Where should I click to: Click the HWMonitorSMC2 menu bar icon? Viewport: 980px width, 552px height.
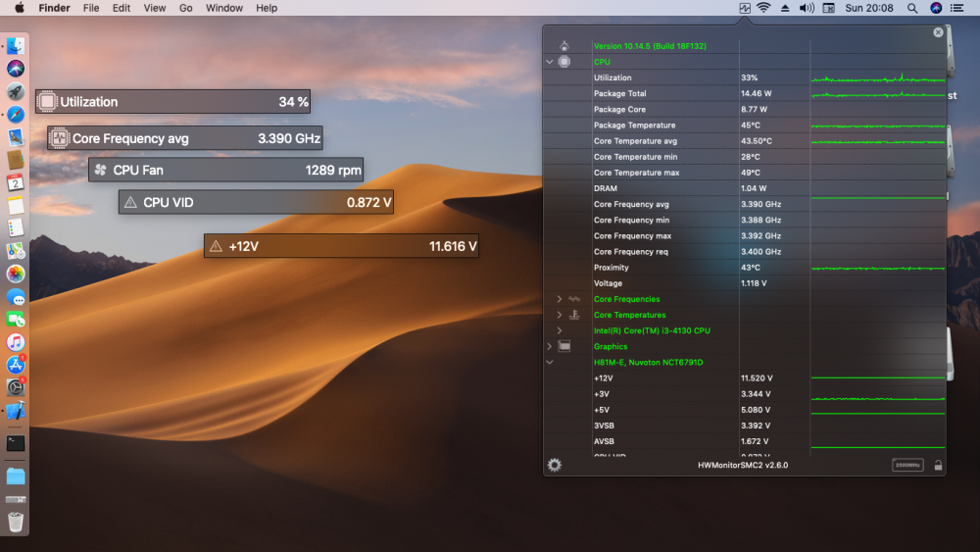pos(745,8)
